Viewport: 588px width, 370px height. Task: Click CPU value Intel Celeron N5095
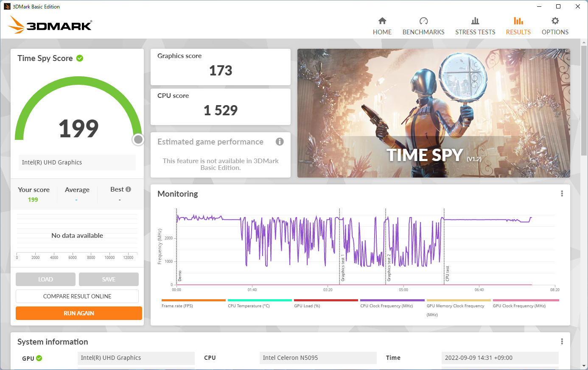(318, 358)
